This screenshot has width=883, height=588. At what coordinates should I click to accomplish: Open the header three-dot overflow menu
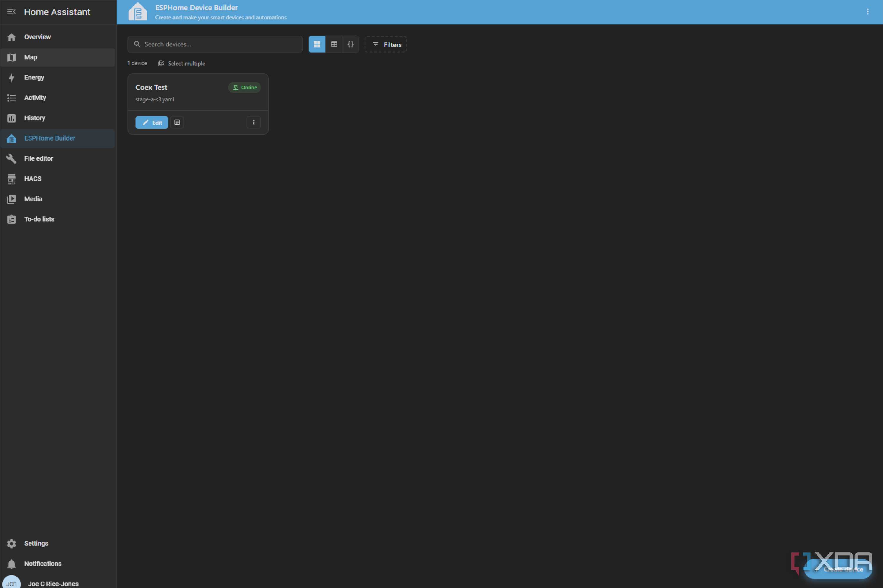pyautogui.click(x=867, y=12)
